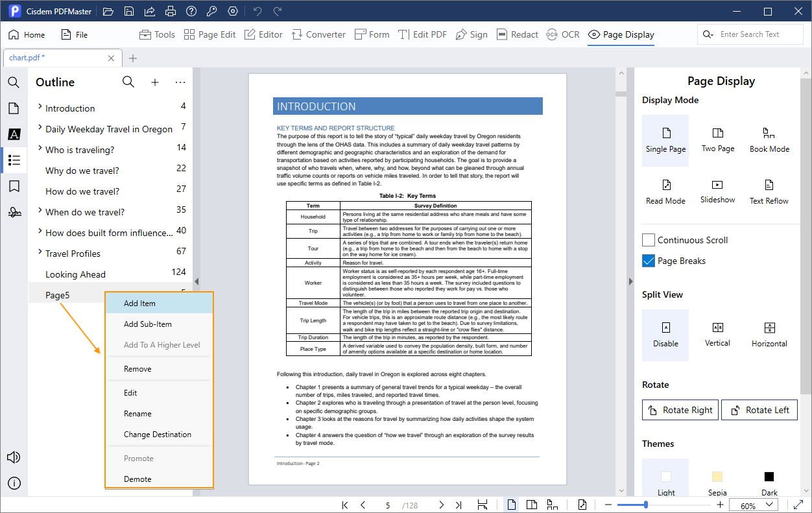Enable the Continuous Scroll checkbox

point(649,240)
